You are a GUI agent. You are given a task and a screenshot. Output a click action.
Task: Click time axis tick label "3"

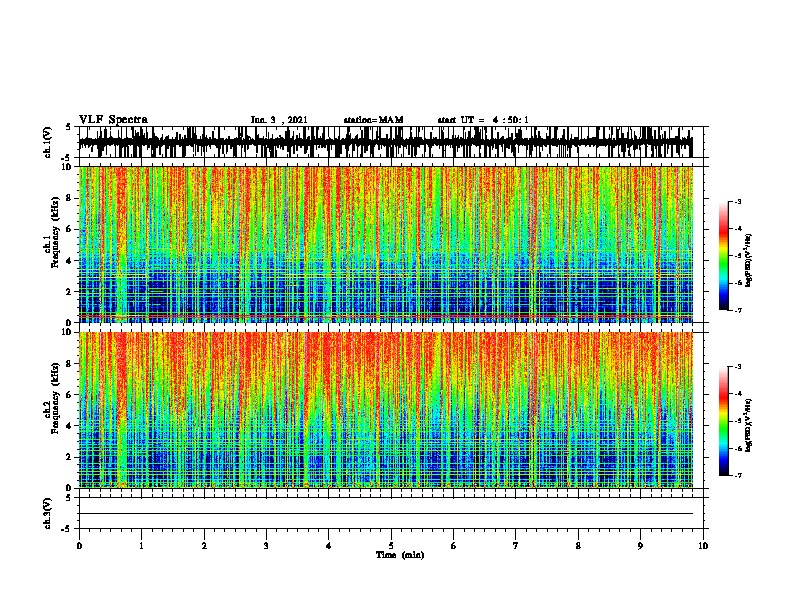tap(266, 546)
